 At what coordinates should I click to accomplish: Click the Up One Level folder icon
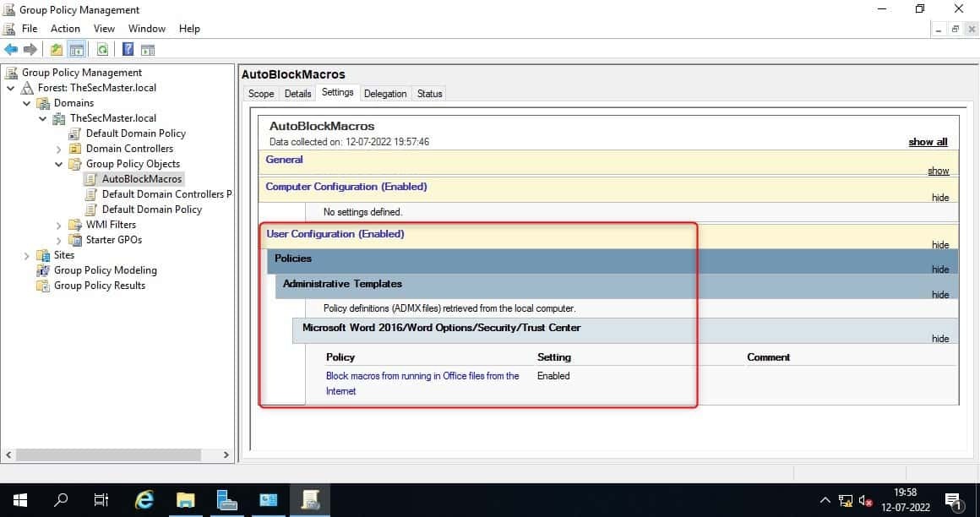pyautogui.click(x=57, y=49)
